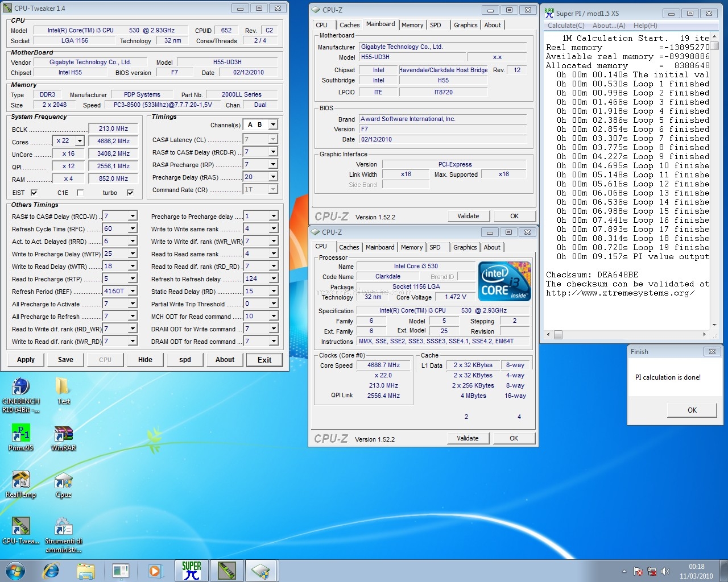Screen dimensions: 728x582
Task: Toggle the turbo checkbox in CPU-Tweaker
Action: pos(130,193)
